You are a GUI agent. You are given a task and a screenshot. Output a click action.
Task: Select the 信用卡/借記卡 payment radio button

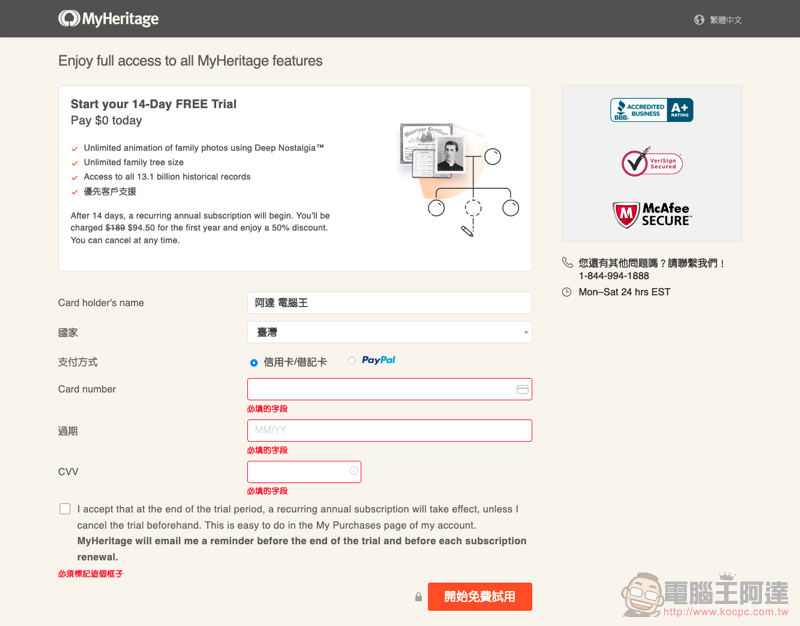pyautogui.click(x=254, y=362)
